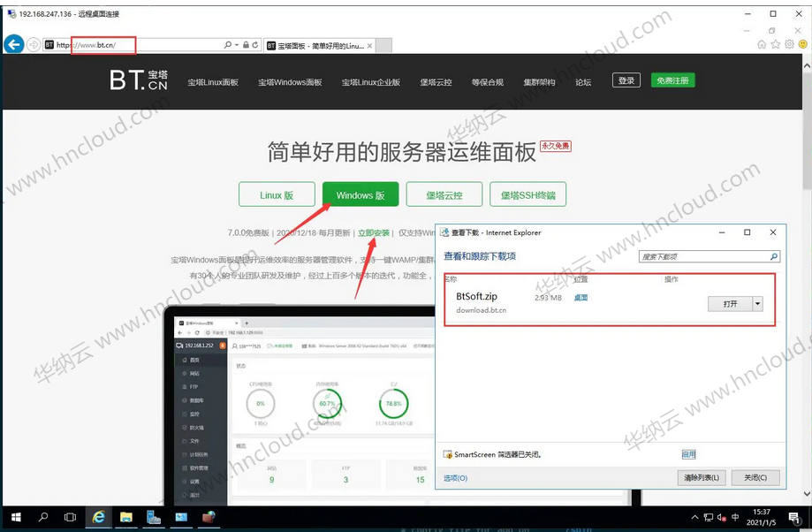Image resolution: width=812 pixels, height=532 pixels.
Task: Open 宝塔Linux面板 menu item
Action: 213,82
